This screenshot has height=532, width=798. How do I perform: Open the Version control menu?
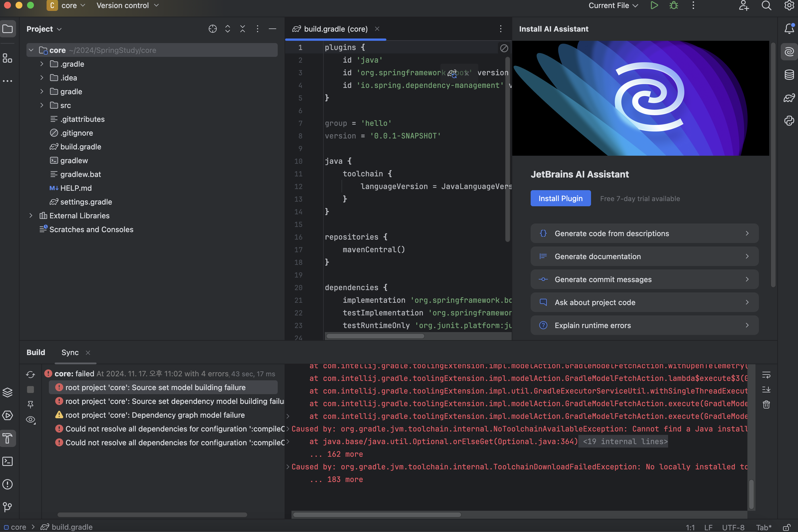(127, 5)
